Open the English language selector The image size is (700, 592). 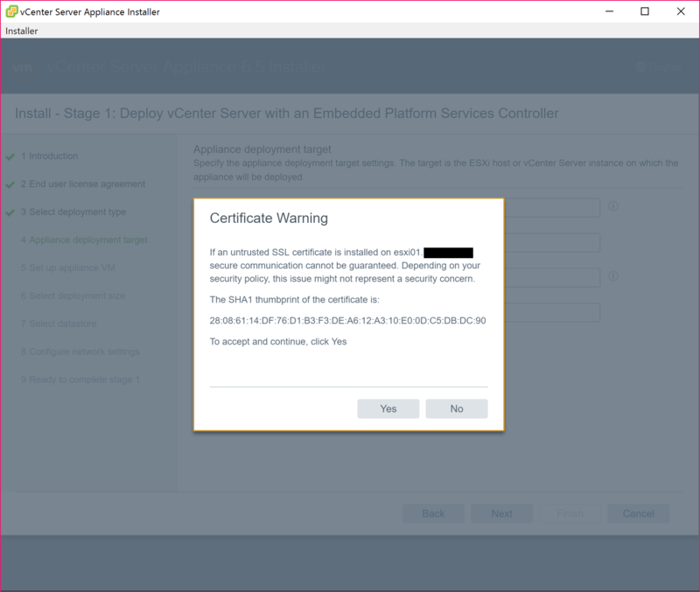pyautogui.click(x=659, y=67)
